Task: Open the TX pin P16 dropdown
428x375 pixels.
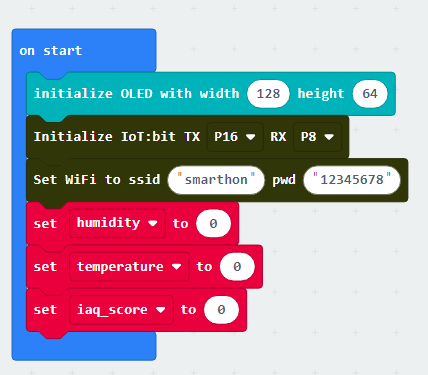Action: [x=235, y=137]
